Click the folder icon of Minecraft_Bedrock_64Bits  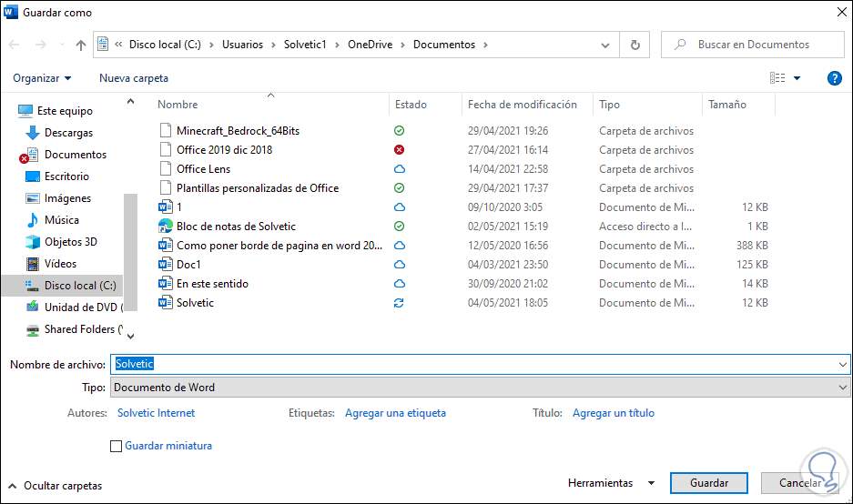click(x=166, y=130)
